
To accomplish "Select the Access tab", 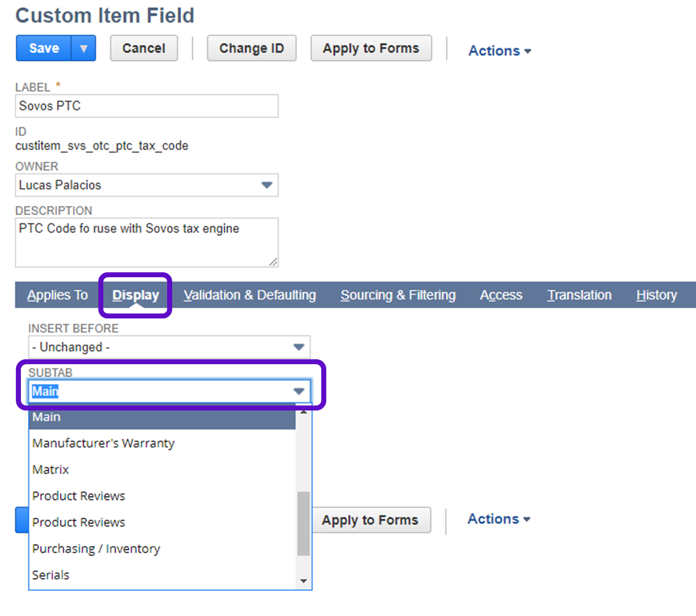I will [501, 295].
